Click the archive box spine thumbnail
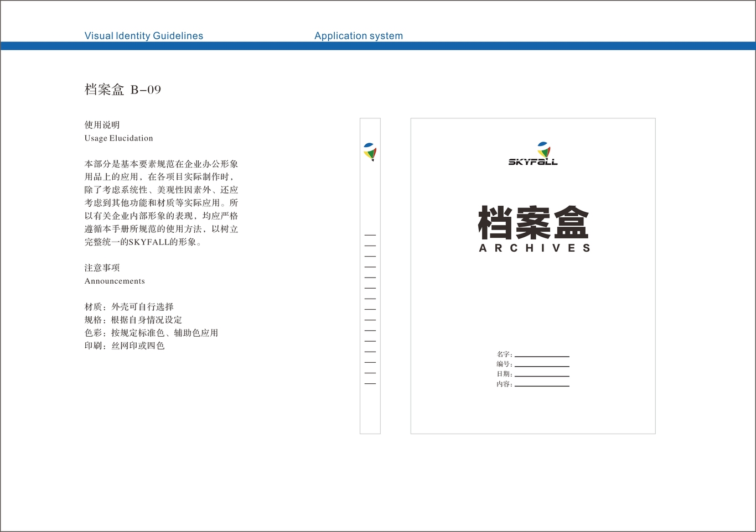Screen dimensions: 756x532 pyautogui.click(x=370, y=276)
